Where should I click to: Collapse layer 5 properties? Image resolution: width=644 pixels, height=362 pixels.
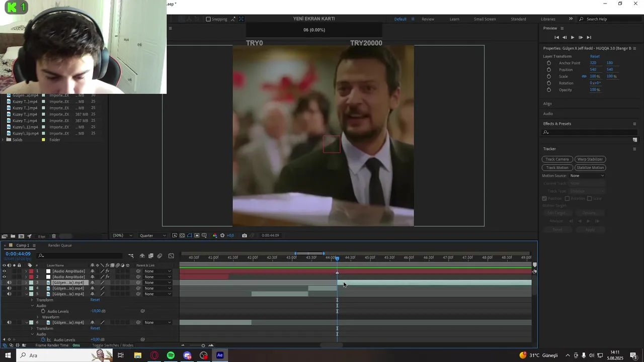tap(26, 294)
